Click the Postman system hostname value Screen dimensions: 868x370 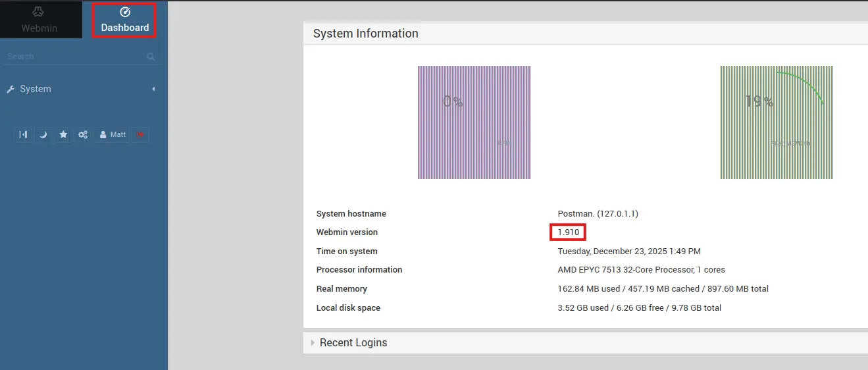click(x=598, y=214)
